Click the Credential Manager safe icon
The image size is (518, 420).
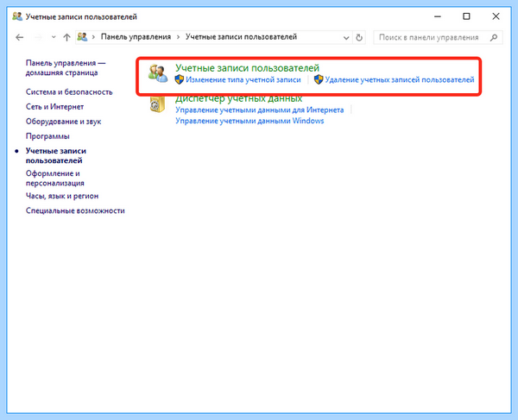(157, 104)
